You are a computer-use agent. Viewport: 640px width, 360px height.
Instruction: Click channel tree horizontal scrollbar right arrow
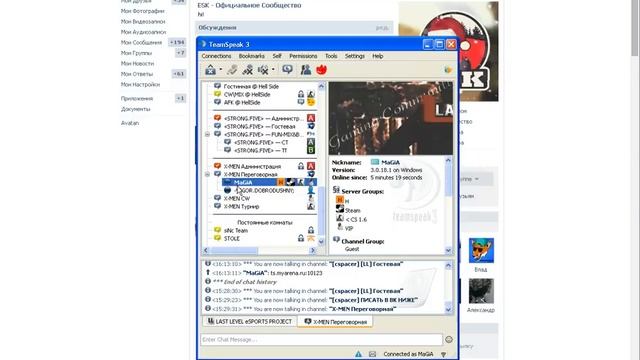313,250
